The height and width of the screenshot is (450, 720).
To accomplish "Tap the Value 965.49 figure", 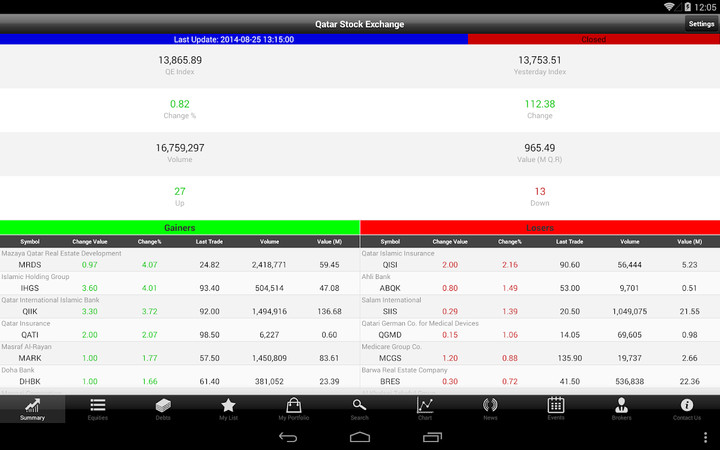I will 540,148.
